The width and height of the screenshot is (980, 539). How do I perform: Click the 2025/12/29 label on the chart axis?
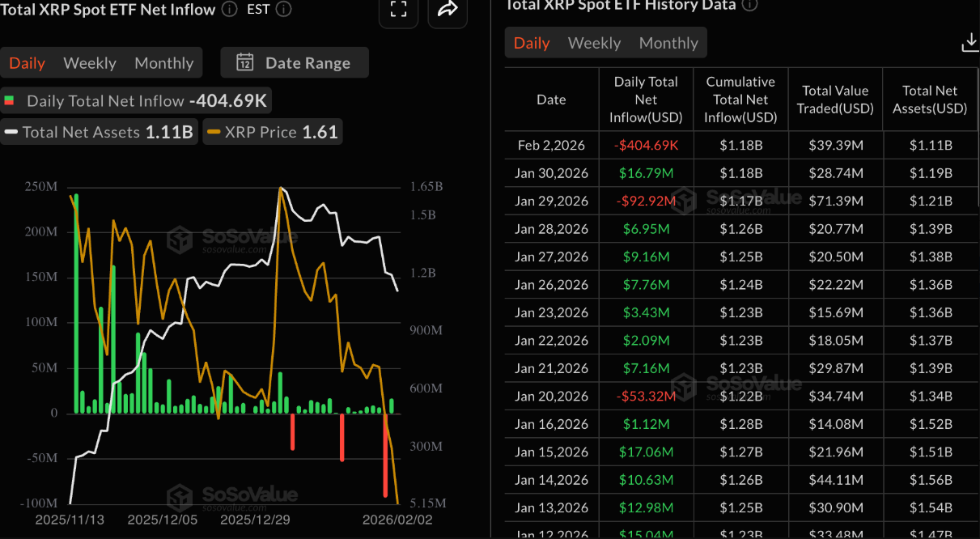pyautogui.click(x=254, y=520)
